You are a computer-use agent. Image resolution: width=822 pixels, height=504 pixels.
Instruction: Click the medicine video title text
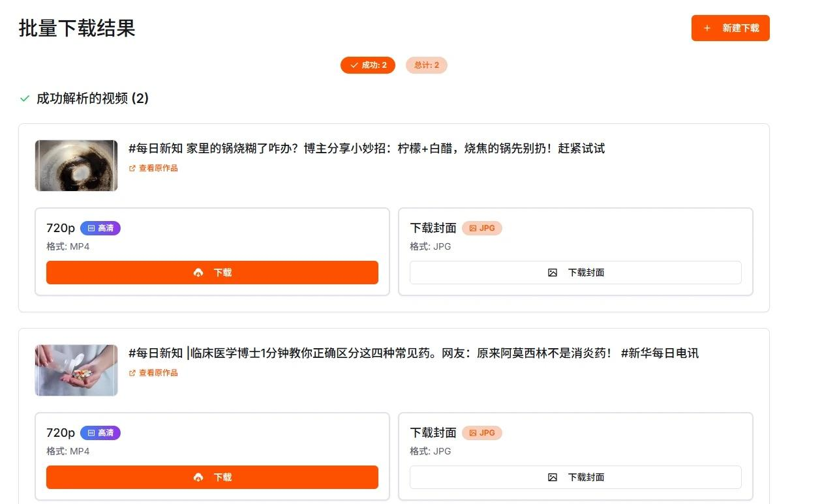click(x=414, y=353)
